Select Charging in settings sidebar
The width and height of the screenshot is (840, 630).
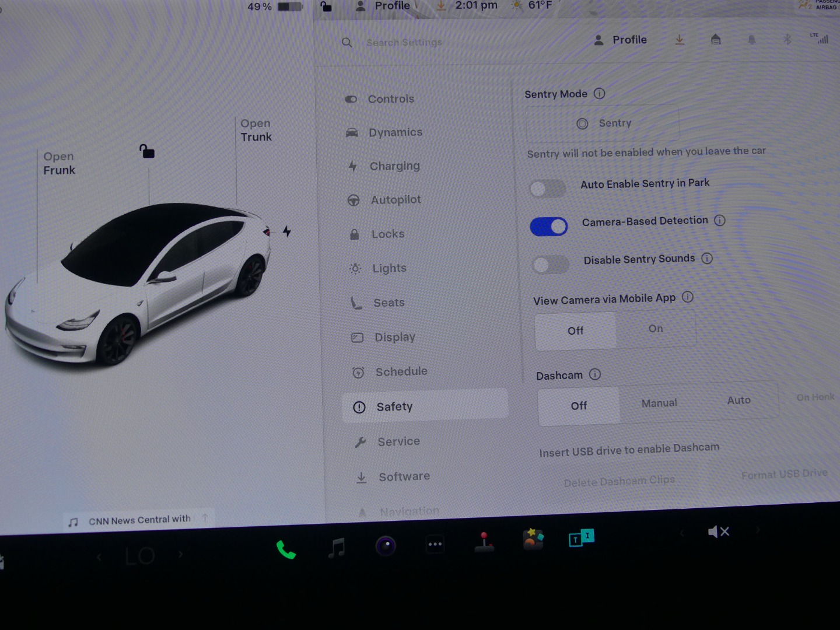(x=394, y=166)
